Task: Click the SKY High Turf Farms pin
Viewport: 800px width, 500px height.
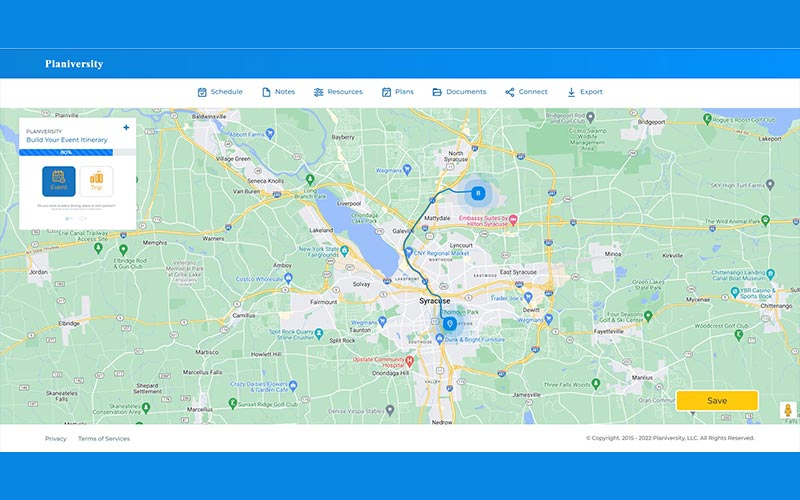Action: tap(770, 184)
